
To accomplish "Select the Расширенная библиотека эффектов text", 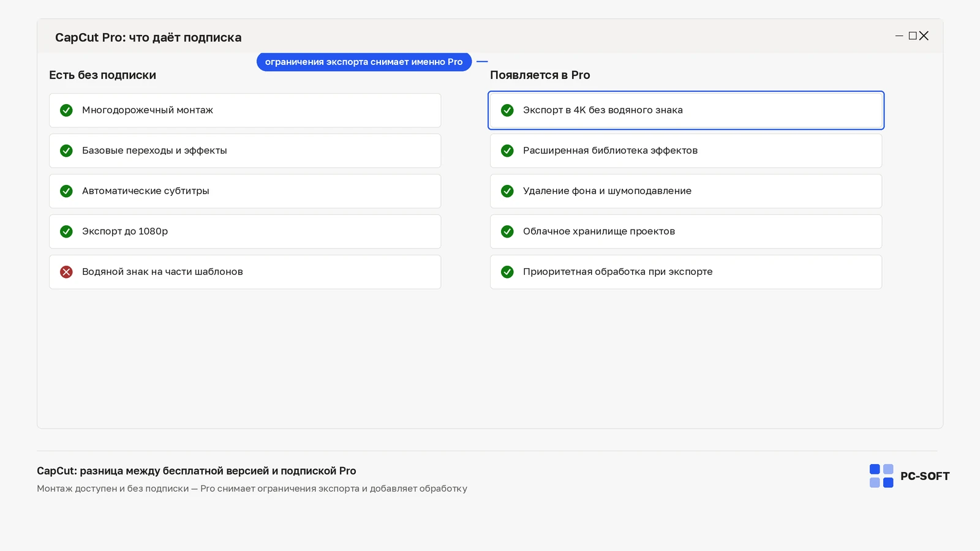I will tap(610, 151).
